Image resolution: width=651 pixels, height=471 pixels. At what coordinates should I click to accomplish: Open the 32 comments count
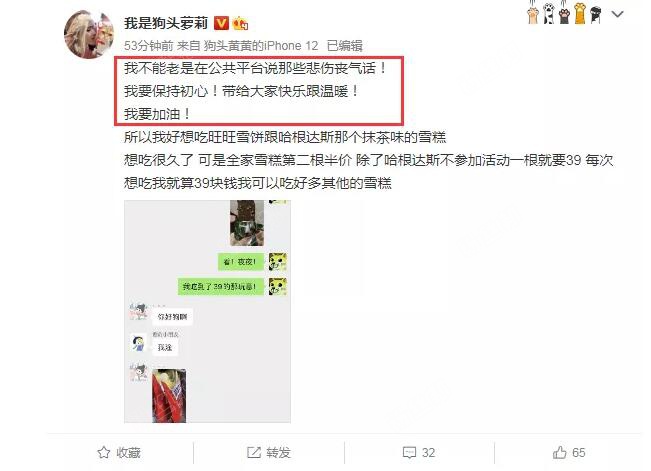tap(428, 452)
